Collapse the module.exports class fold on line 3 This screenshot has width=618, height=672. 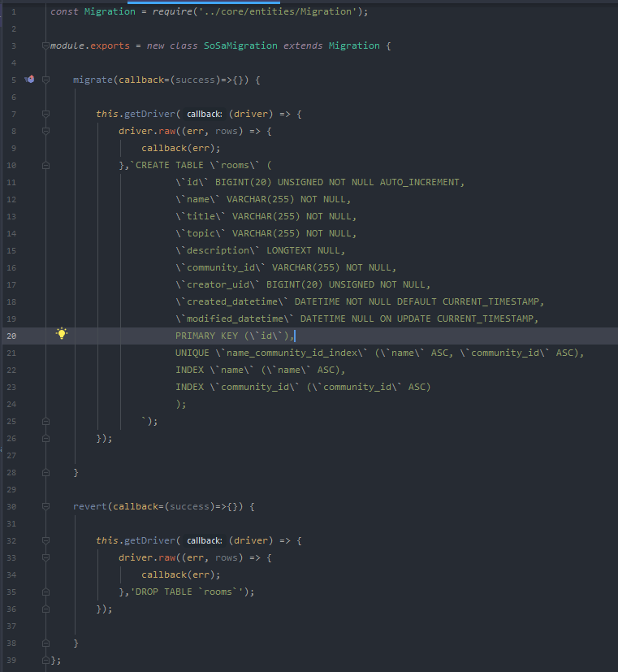45,46
